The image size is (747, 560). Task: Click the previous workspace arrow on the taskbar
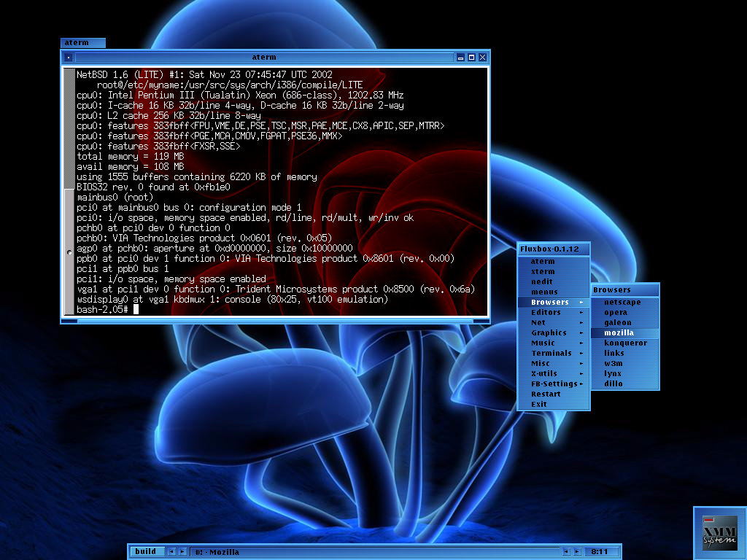[171, 552]
